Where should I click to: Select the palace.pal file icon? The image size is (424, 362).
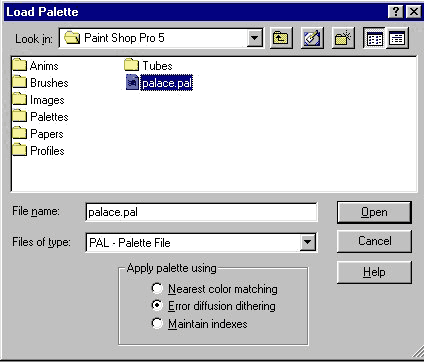pos(132,82)
